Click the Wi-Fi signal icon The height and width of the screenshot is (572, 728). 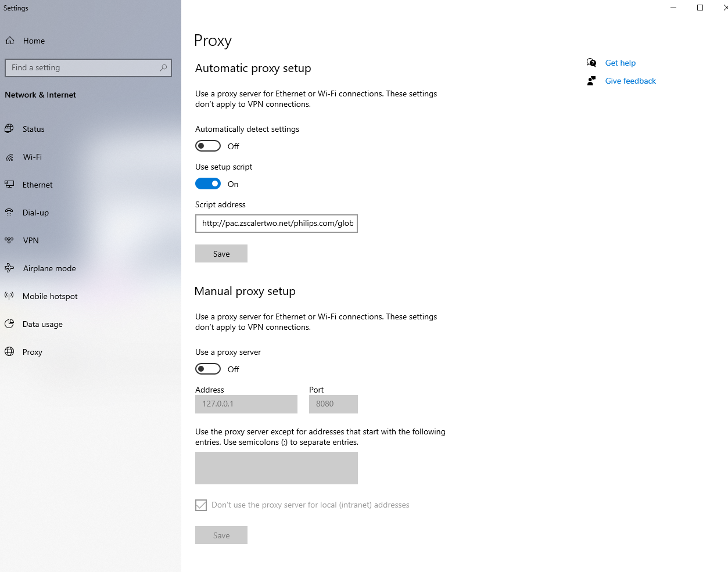(9, 157)
